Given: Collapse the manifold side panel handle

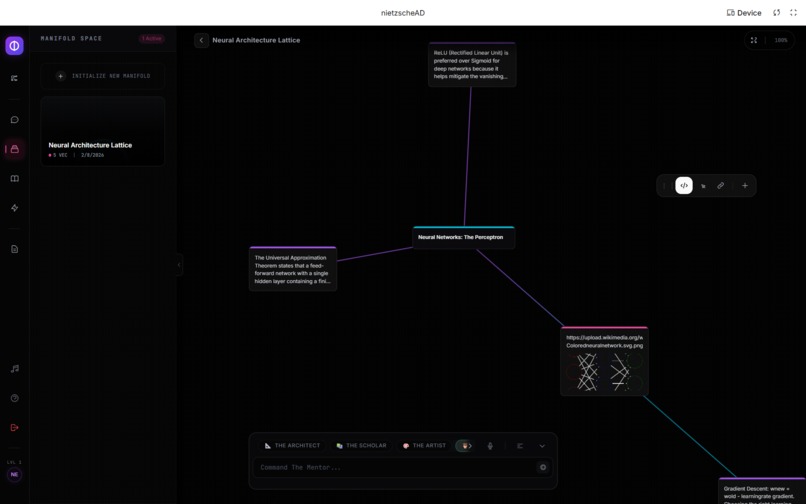Looking at the screenshot, I should coord(179,265).
